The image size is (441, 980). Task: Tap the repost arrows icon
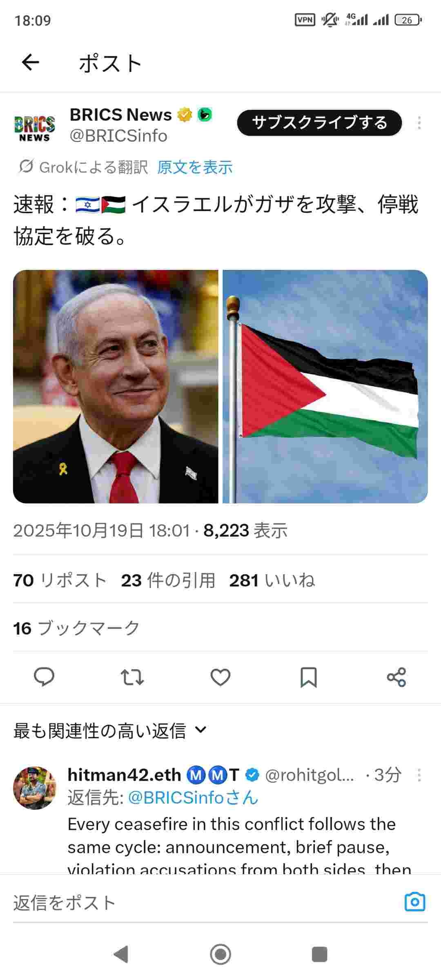point(132,677)
